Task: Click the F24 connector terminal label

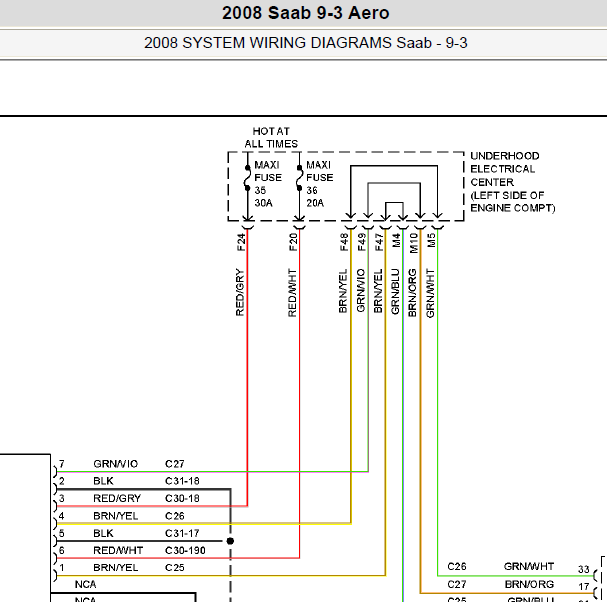Action: pyautogui.click(x=241, y=242)
